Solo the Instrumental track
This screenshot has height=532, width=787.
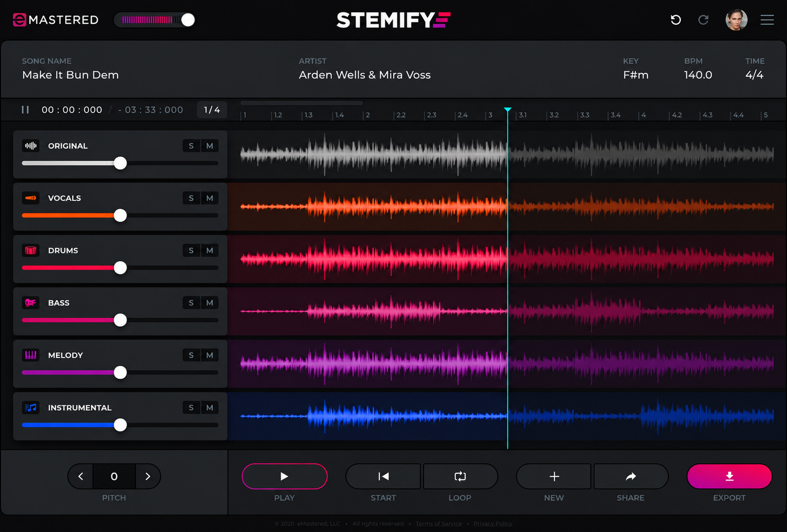191,408
